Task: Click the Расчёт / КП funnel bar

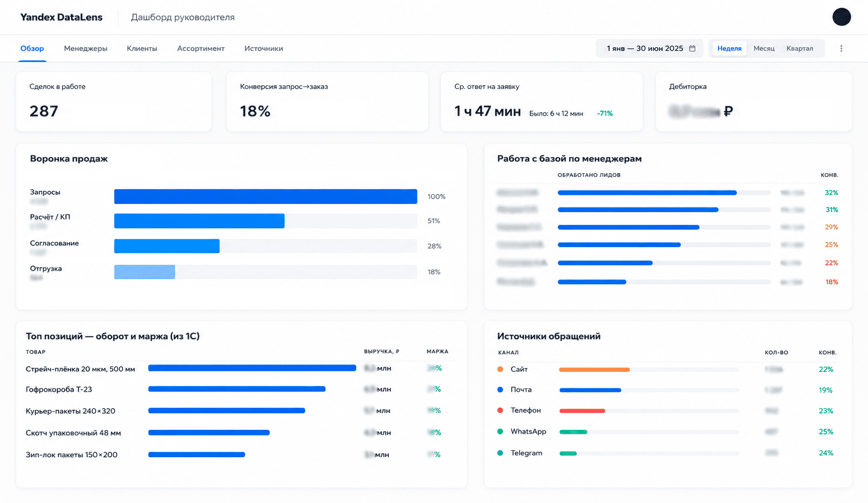Action: (199, 221)
